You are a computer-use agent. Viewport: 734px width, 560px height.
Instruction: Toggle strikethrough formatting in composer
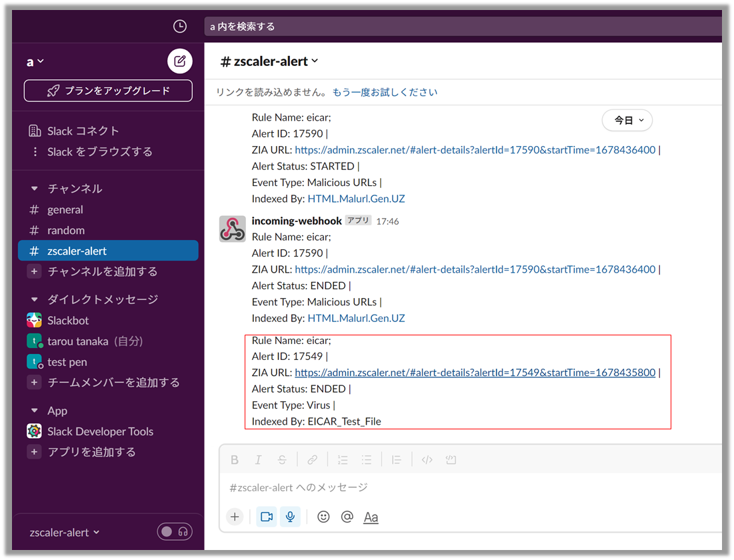(x=282, y=460)
